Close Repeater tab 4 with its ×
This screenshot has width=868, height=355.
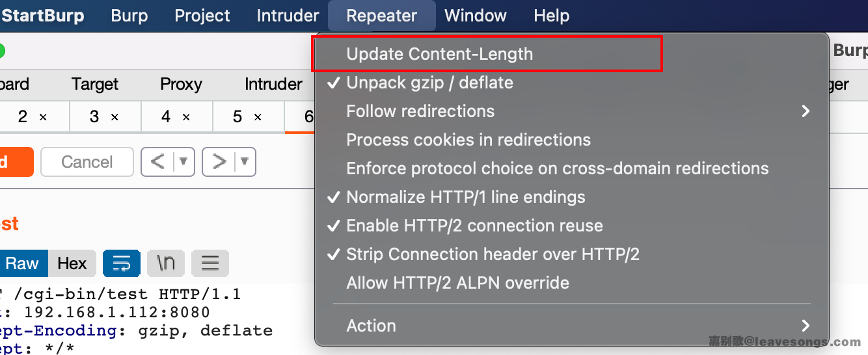point(186,117)
